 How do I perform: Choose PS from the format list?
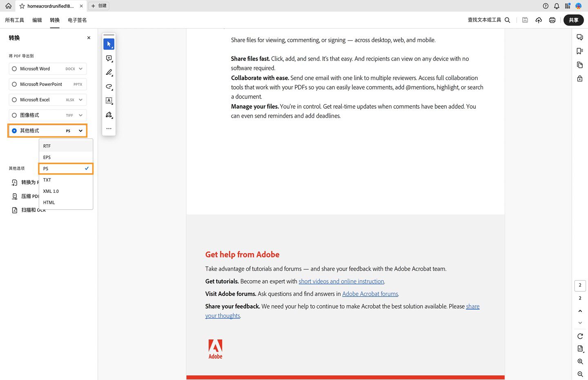[x=66, y=168]
